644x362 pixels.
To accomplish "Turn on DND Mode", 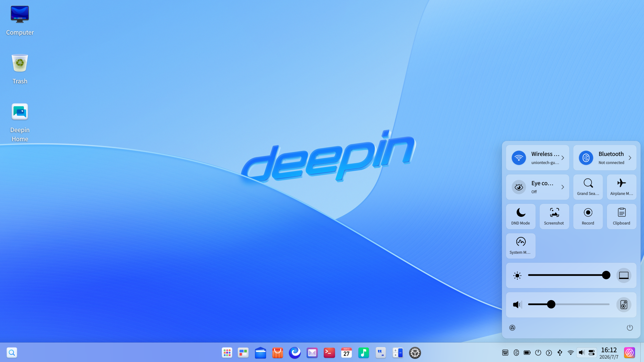I will coord(521,216).
